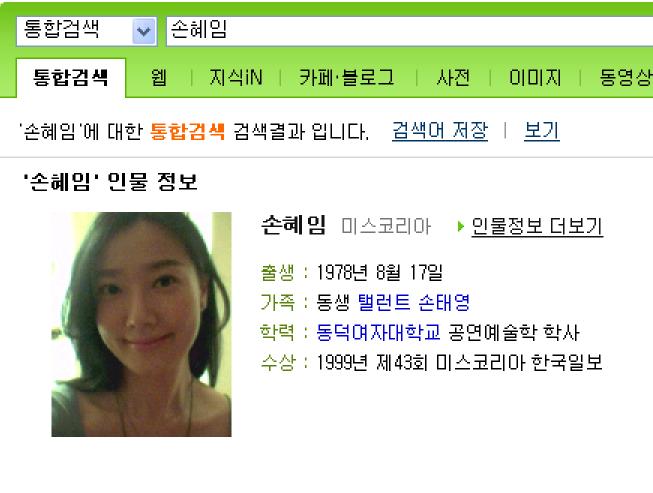Open the 통합검색 category dropdown arrow
The width and height of the screenshot is (653, 493).
tap(144, 31)
